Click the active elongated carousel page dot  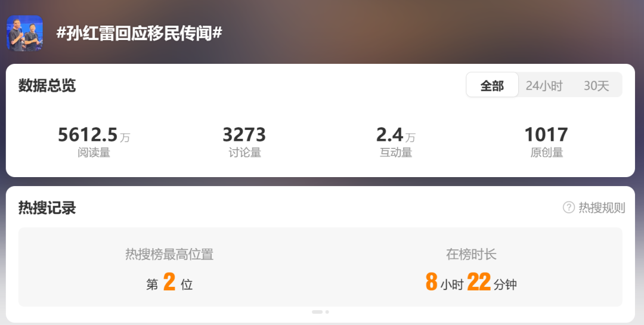coord(317,312)
